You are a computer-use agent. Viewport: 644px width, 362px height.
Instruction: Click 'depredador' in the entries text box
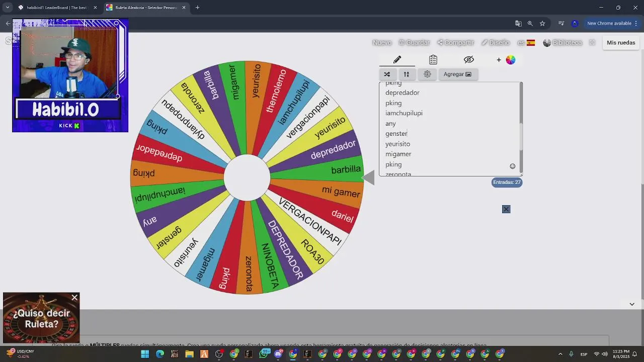[403, 93]
